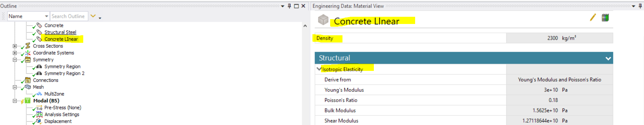This screenshot has width=644, height=125.
Task: Select the Analysis Settings tree item
Action: point(62,114)
